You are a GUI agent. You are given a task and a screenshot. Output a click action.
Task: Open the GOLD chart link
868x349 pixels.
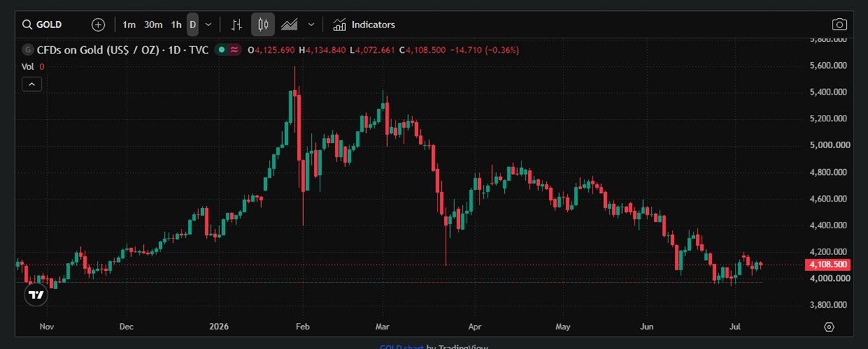402,347
